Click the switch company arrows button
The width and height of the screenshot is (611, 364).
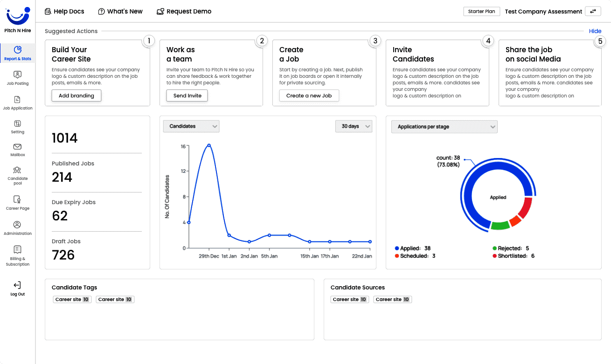pos(593,12)
